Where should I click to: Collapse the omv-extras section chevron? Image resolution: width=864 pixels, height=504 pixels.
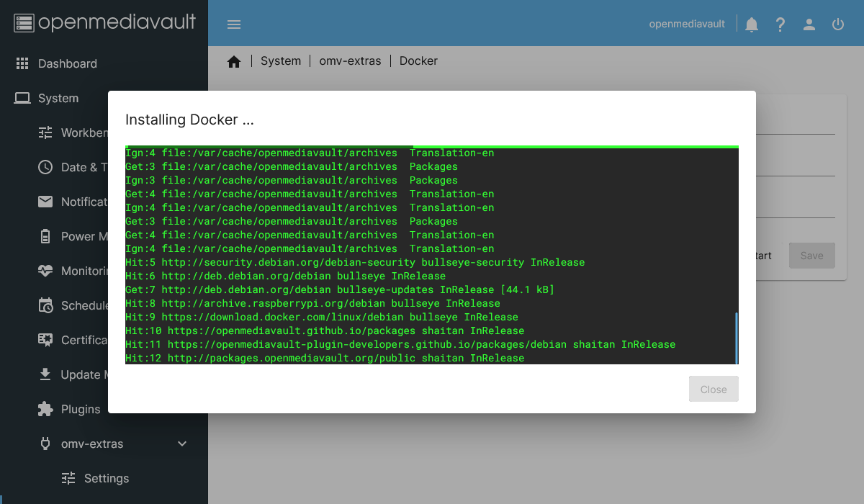click(x=182, y=444)
